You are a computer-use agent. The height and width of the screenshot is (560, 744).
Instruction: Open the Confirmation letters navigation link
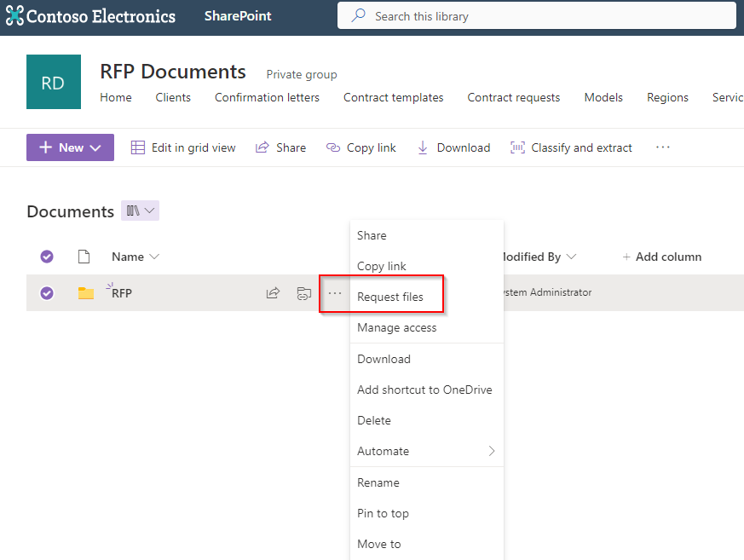[267, 97]
